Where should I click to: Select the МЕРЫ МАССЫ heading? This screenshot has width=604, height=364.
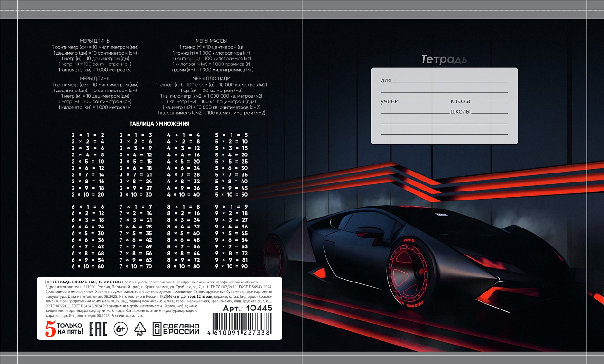(211, 41)
